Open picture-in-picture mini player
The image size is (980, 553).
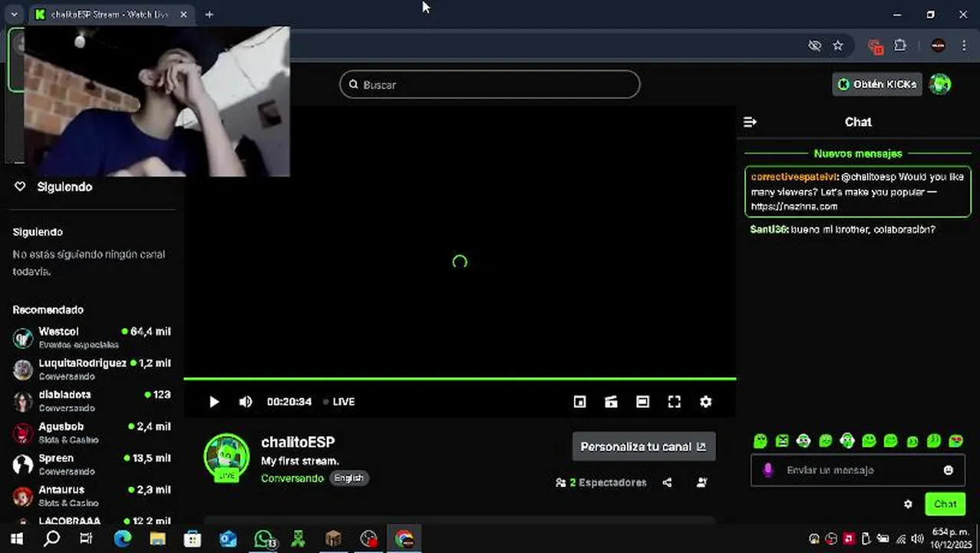coord(580,402)
